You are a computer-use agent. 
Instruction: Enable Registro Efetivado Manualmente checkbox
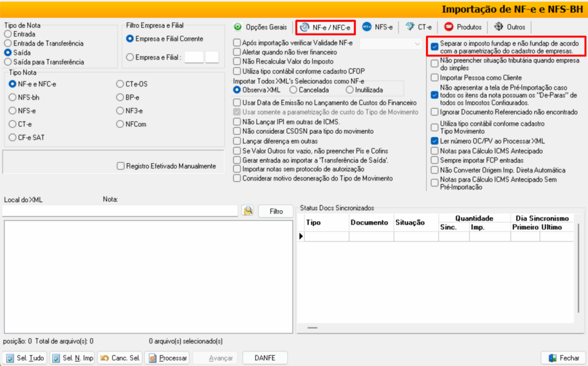click(121, 166)
